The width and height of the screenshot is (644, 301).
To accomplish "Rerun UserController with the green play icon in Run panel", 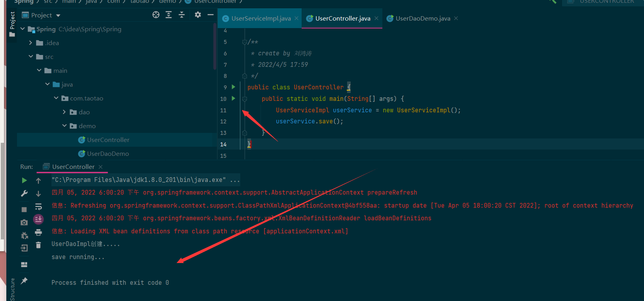I will 24,180.
